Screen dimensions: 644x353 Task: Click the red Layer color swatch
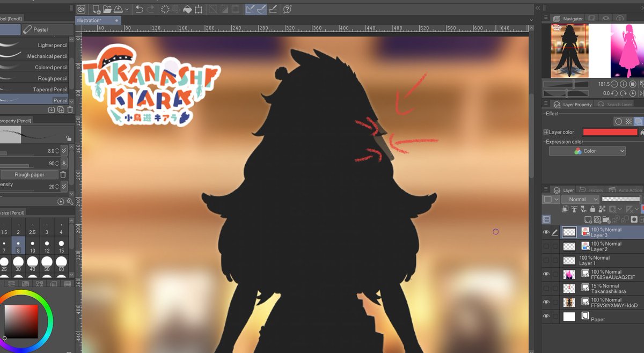coord(610,132)
